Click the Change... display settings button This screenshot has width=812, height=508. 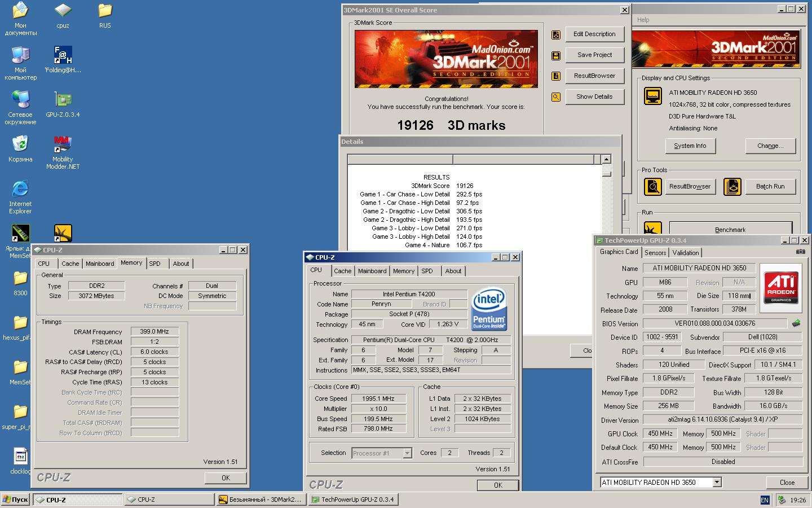point(770,146)
